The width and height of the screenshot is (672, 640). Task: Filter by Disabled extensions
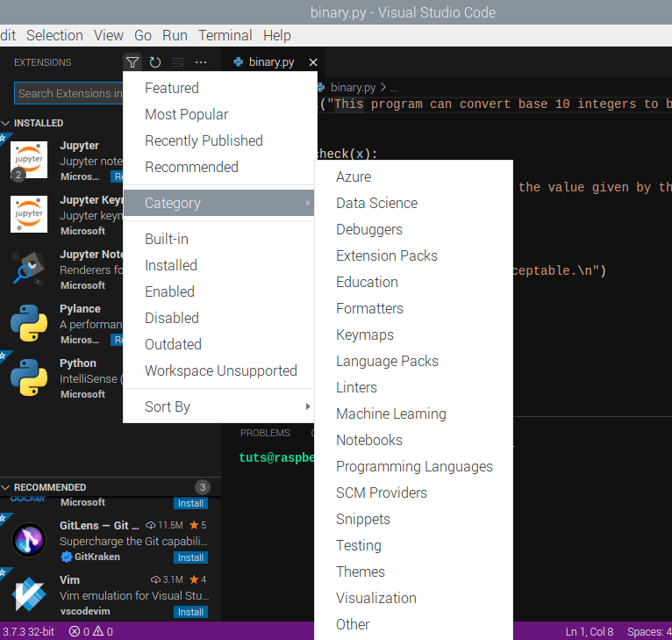click(x=218, y=318)
